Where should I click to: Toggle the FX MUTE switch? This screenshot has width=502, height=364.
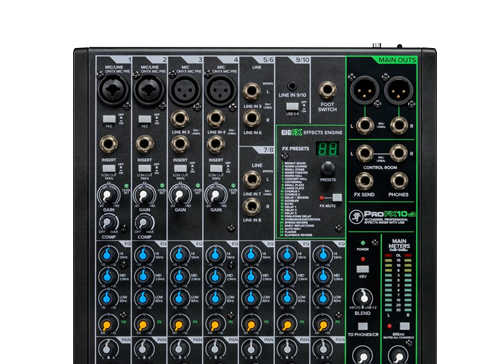[337, 198]
